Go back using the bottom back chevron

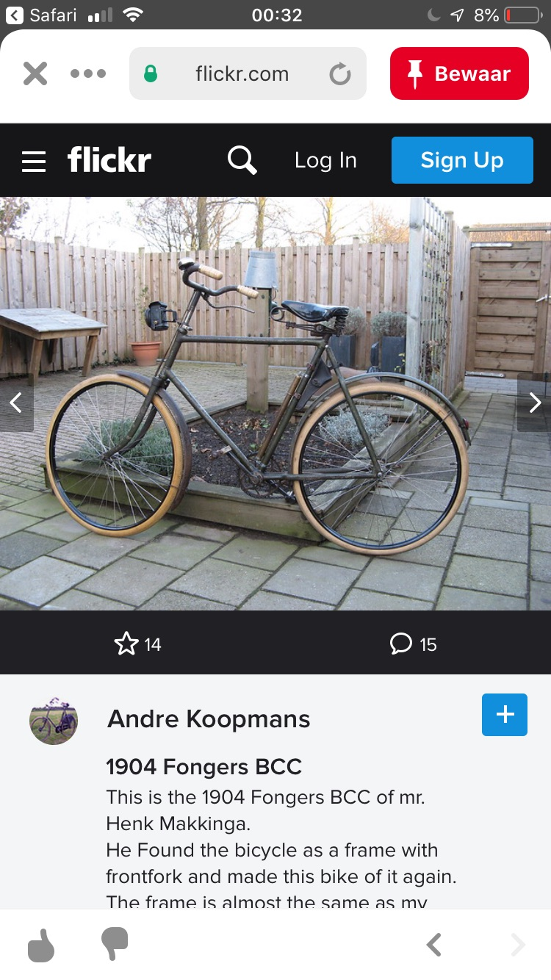coord(434,945)
